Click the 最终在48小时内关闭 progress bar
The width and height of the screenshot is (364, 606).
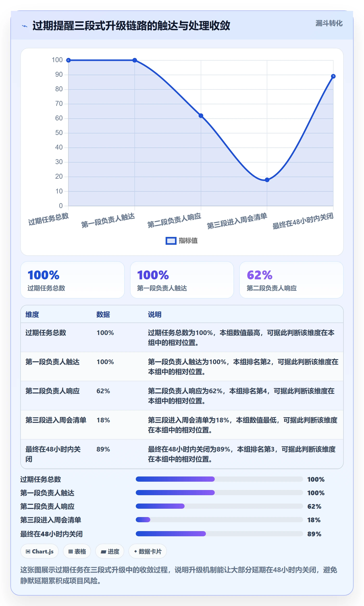click(x=219, y=534)
